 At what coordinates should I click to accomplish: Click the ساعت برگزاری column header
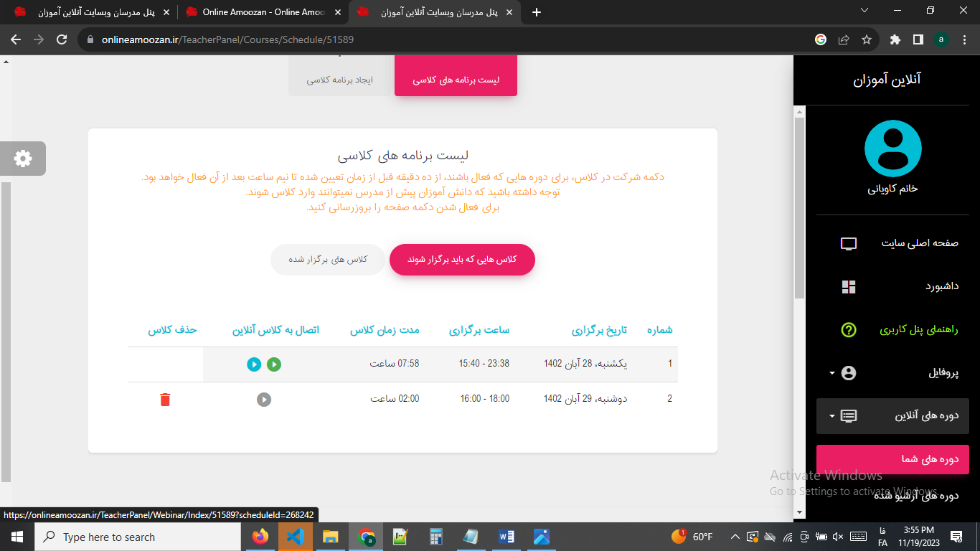tap(479, 330)
